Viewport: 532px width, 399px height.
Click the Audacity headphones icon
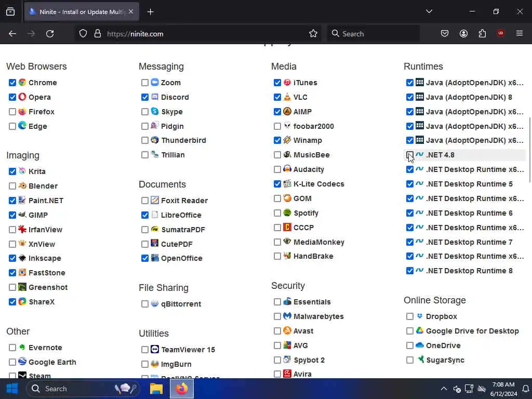click(x=287, y=169)
